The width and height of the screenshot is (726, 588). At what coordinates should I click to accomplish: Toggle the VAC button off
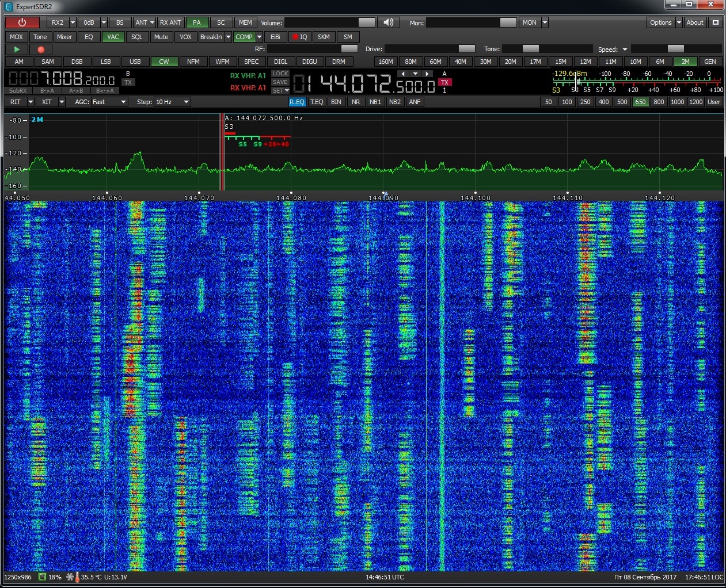[113, 37]
